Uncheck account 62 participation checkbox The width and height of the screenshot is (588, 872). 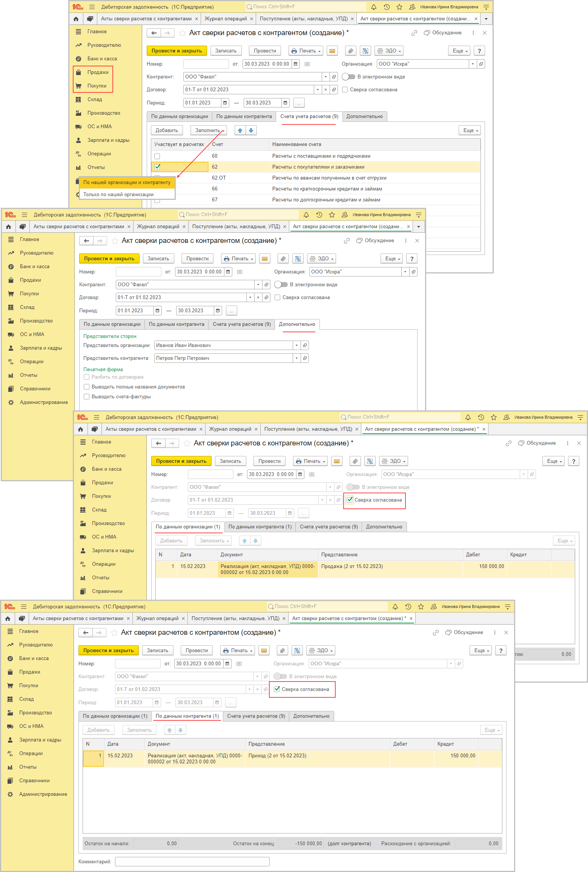[x=157, y=167]
